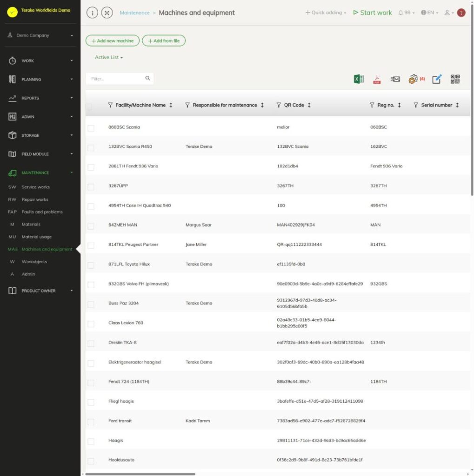Open the red help question icon
The image size is (474, 476).
tap(461, 13)
